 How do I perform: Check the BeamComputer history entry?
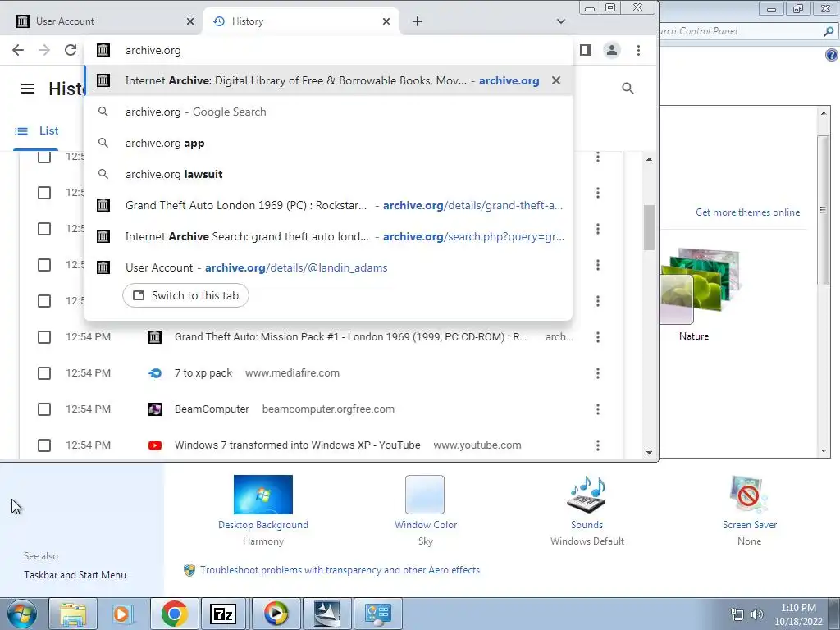click(x=44, y=409)
